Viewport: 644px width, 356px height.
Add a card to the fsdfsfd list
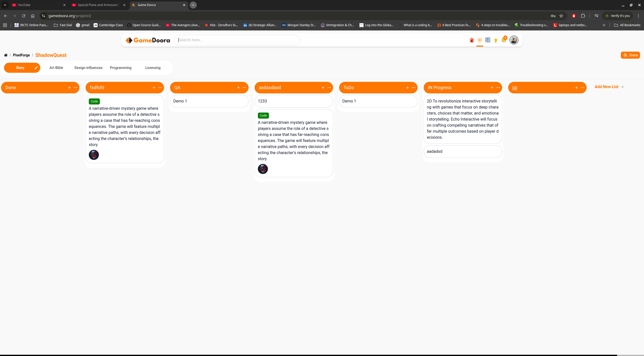tap(154, 88)
